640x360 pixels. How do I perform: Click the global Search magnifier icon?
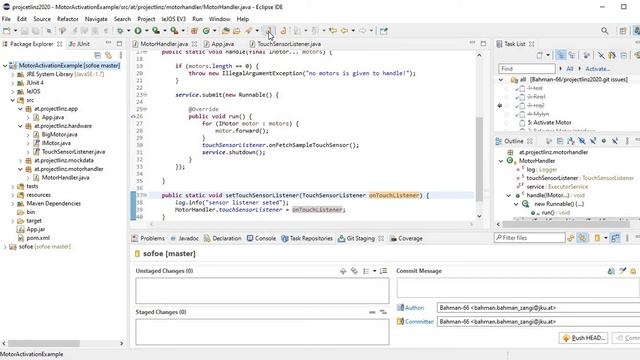click(x=604, y=31)
